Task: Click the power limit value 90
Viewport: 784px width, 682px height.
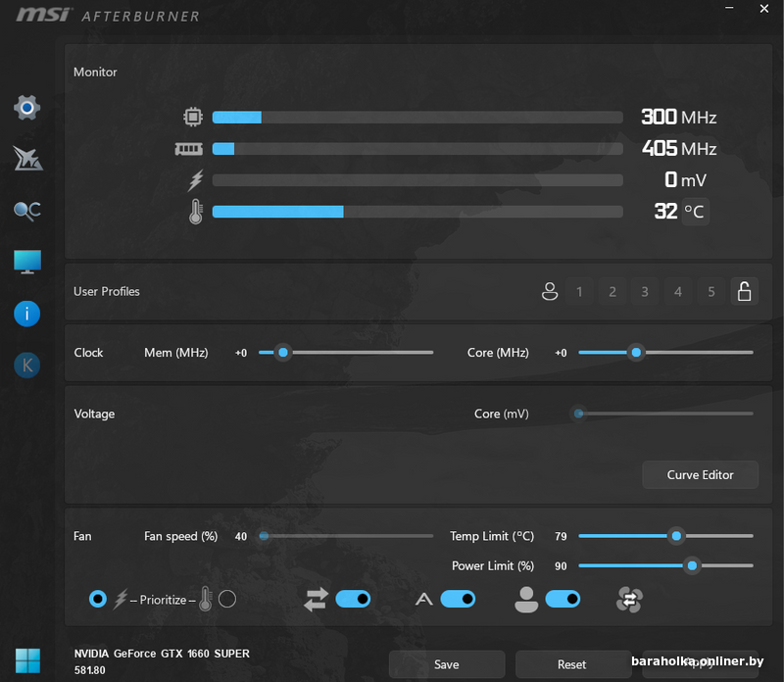Action: (x=561, y=566)
